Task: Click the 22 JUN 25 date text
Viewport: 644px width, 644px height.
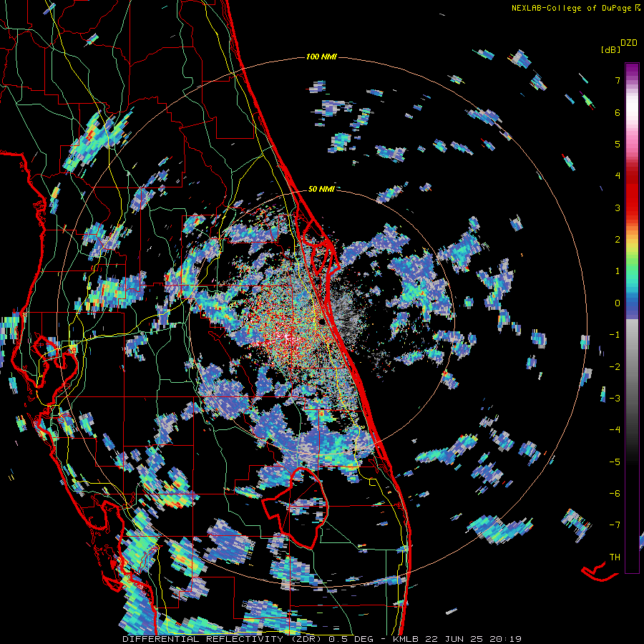Action: [454, 639]
